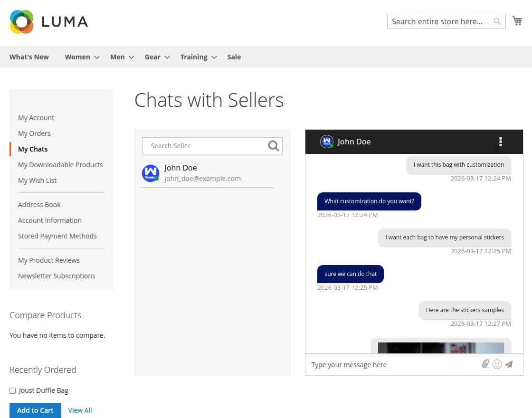This screenshot has width=532, height=418.
Task: Send message with paper plane icon
Action: coord(509,364)
